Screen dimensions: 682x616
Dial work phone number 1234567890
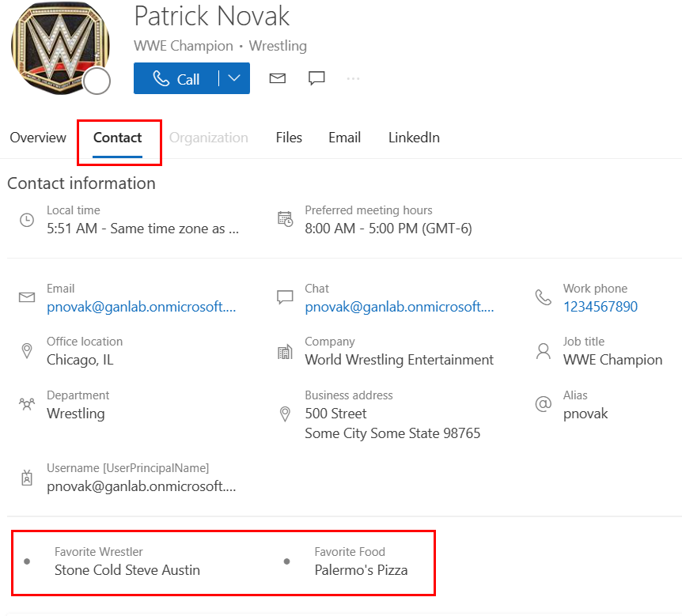pyautogui.click(x=600, y=307)
